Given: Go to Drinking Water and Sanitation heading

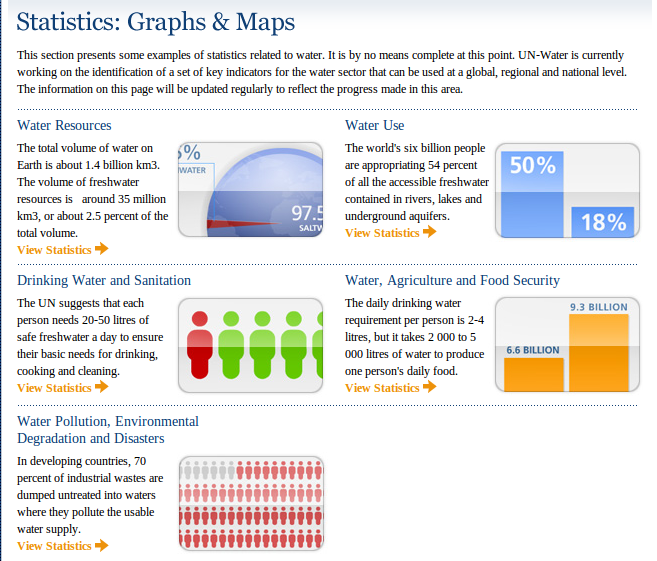Looking at the screenshot, I should [x=104, y=280].
